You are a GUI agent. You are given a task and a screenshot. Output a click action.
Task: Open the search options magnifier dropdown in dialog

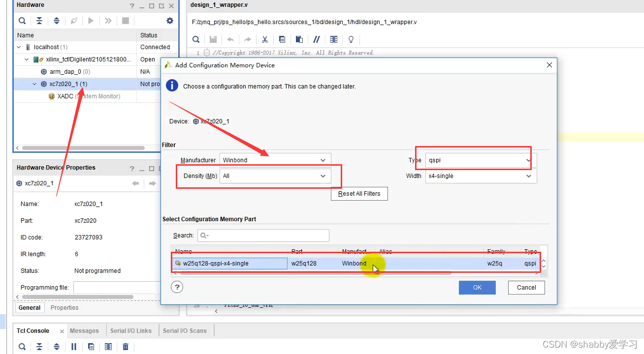(204, 236)
